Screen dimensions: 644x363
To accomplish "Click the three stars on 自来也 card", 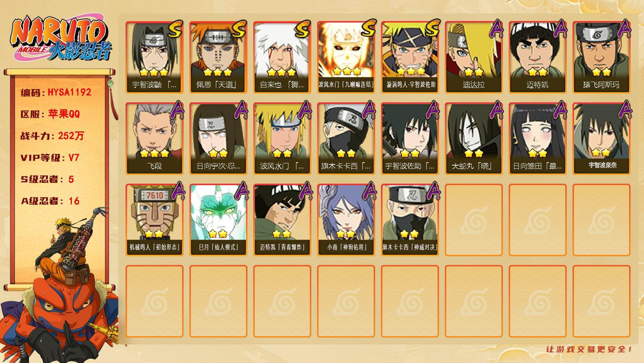I will [282, 72].
